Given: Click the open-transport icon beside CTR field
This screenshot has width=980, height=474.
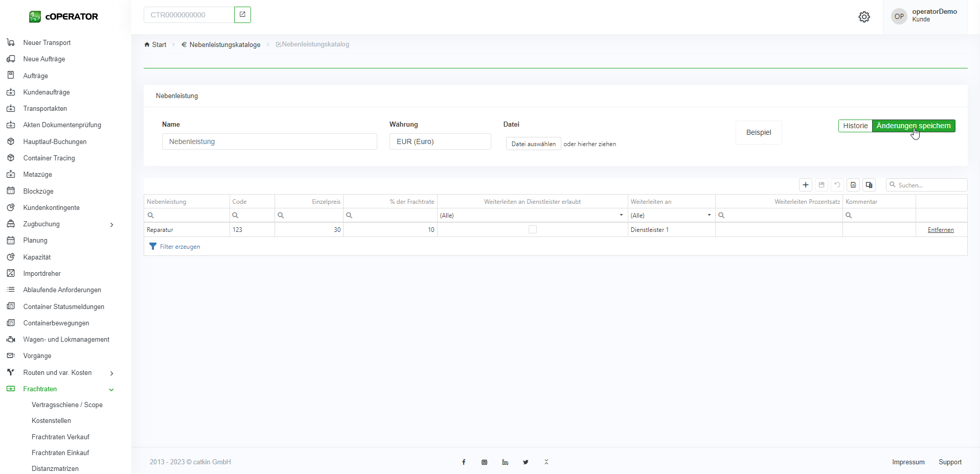Looking at the screenshot, I should point(242,15).
